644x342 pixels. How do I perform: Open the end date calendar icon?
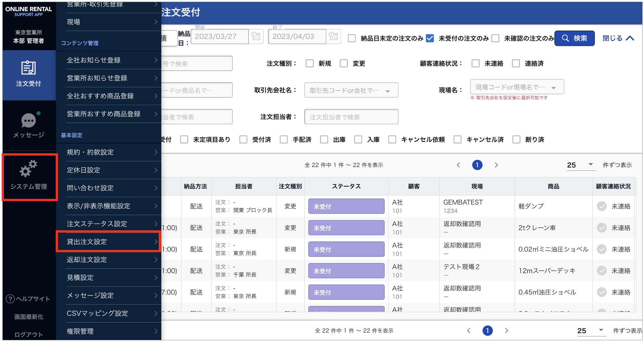click(x=333, y=36)
